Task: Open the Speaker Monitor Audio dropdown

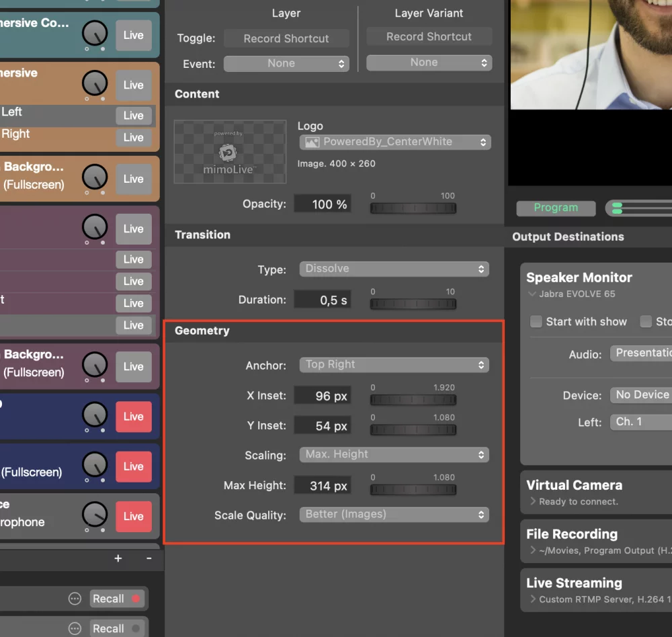Action: click(641, 353)
